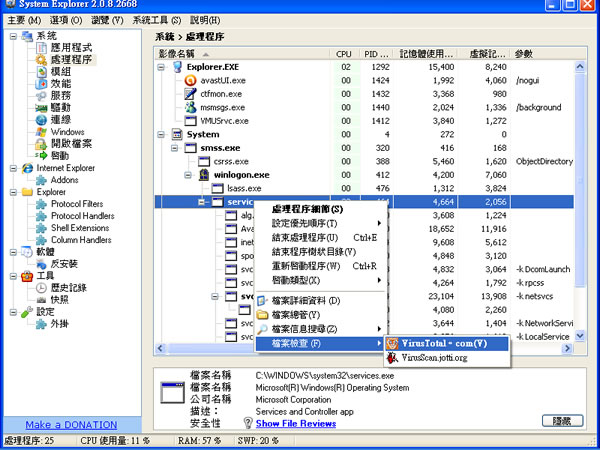Viewport: 600px width, 450px height.
Task: Select the Internet Explorer icon in tree
Action: click(x=27, y=168)
